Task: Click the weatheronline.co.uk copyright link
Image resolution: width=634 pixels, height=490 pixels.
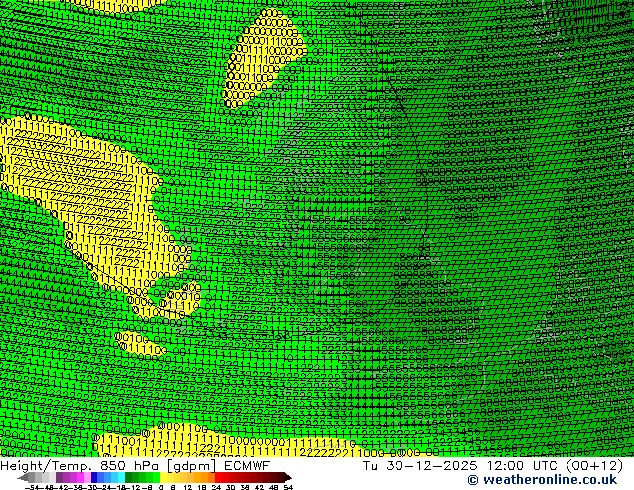Action: click(542, 480)
